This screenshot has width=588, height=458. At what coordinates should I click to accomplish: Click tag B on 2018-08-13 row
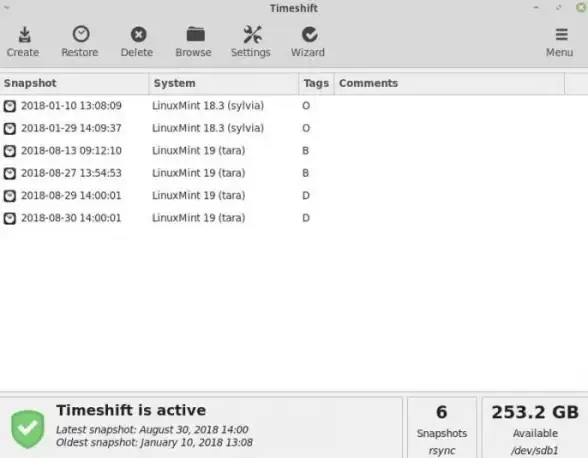pyautogui.click(x=306, y=151)
